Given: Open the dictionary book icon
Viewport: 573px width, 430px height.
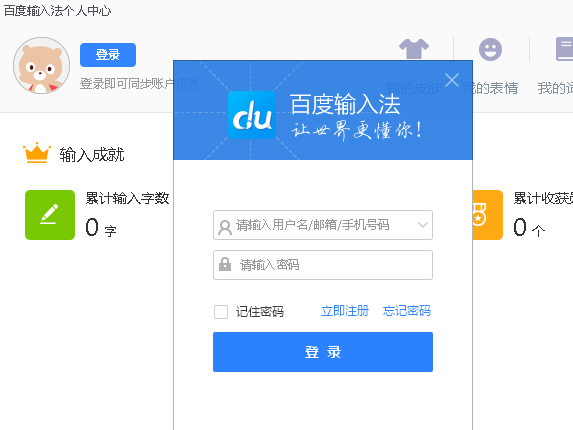Looking at the screenshot, I should click(564, 49).
